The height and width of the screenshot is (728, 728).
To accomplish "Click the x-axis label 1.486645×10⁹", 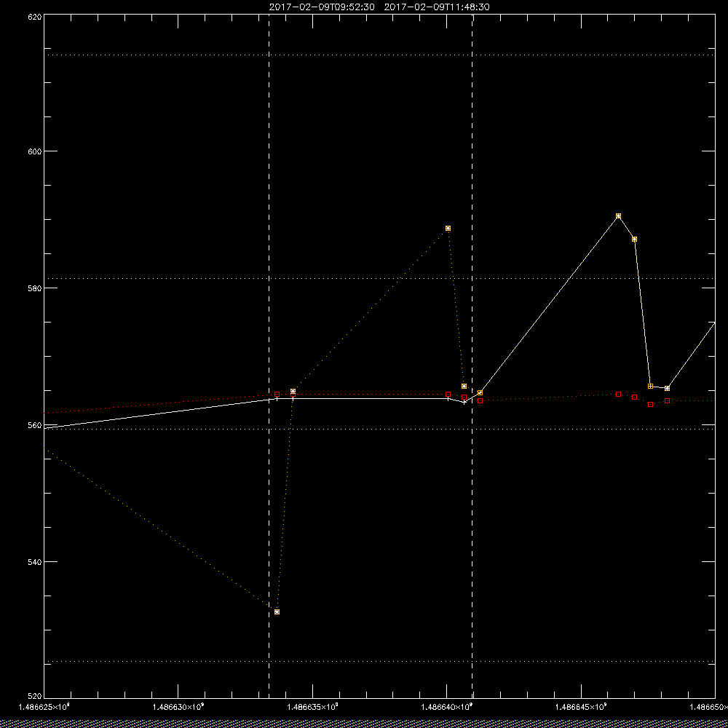I will (x=581, y=707).
